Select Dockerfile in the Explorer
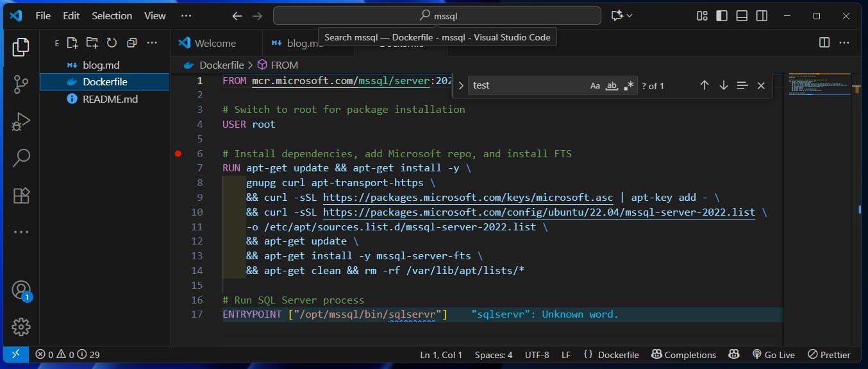 click(104, 82)
